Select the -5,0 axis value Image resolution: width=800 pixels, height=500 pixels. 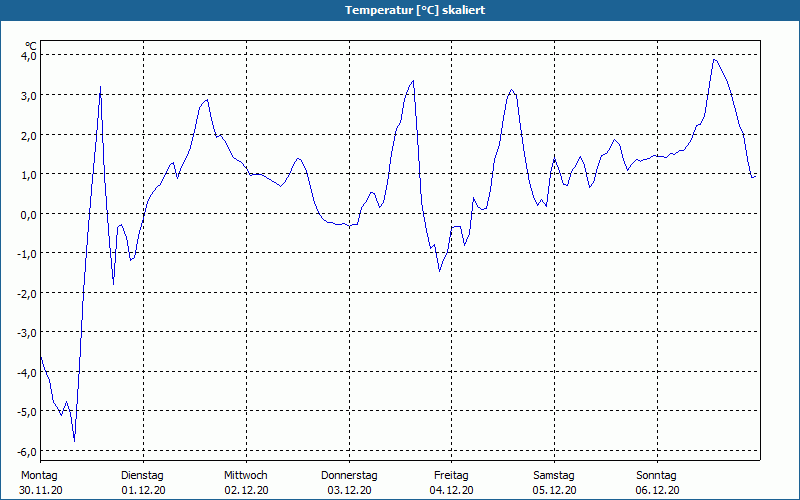click(28, 412)
